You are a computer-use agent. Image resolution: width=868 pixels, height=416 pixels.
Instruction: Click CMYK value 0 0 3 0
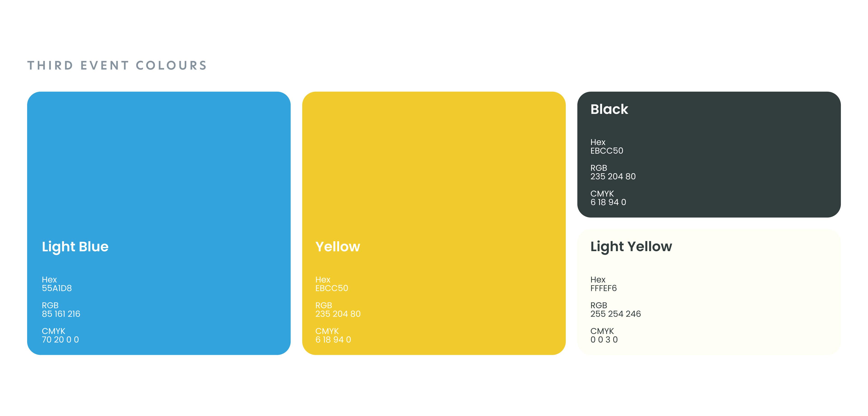pyautogui.click(x=604, y=340)
